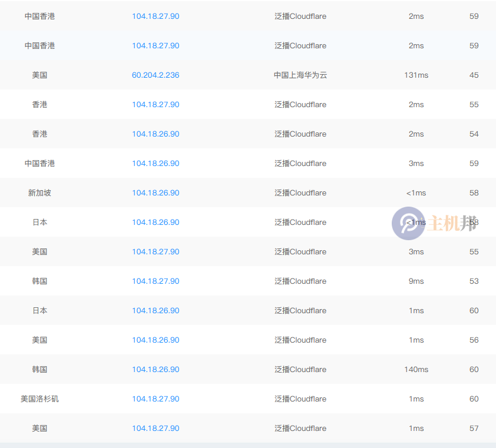Open the IP link in the 中国香港 3ms row

coord(156,164)
